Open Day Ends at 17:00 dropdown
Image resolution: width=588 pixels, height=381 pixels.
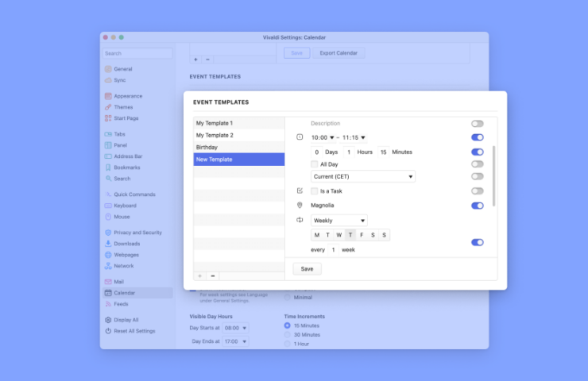pyautogui.click(x=235, y=341)
